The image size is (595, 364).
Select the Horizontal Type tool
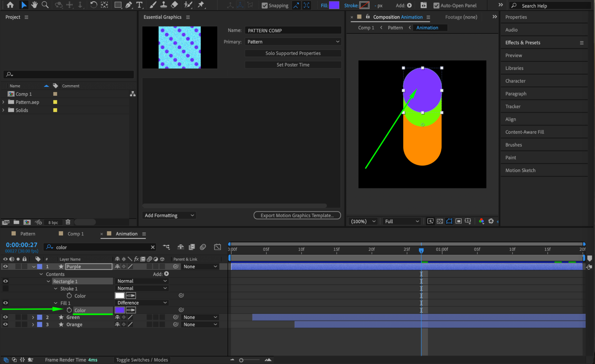tap(139, 5)
